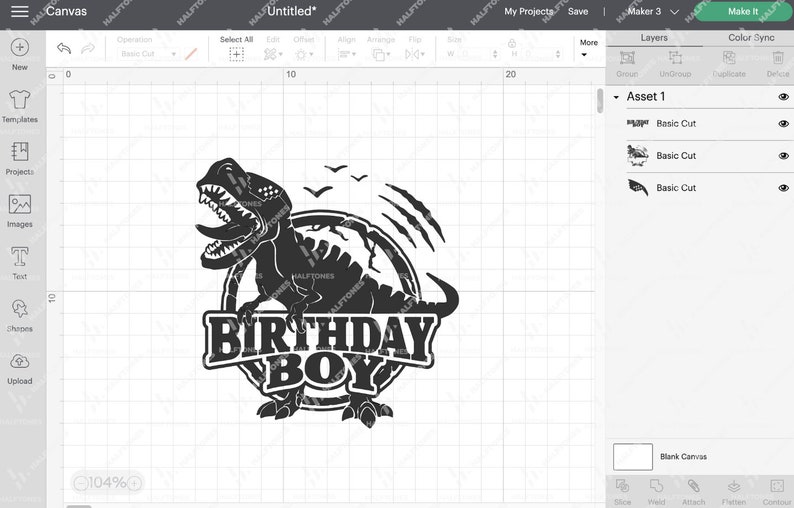Redo the last action
The image size is (794, 508).
point(88,48)
